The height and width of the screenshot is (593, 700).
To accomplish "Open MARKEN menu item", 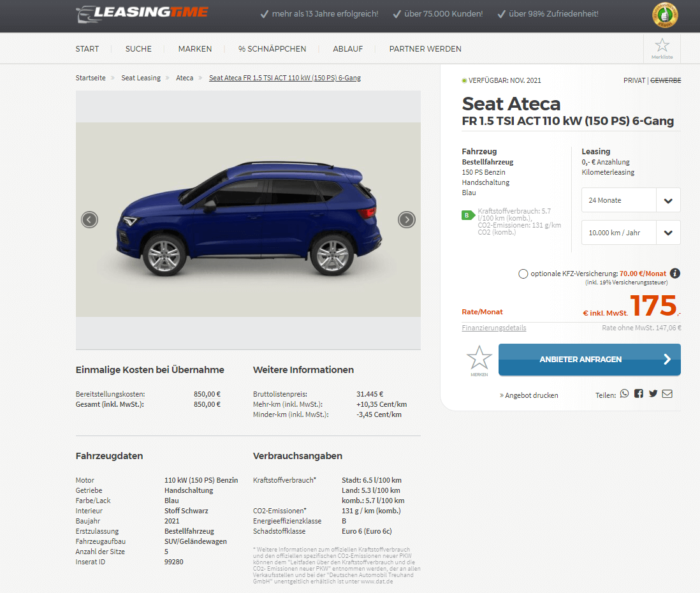I will [195, 48].
